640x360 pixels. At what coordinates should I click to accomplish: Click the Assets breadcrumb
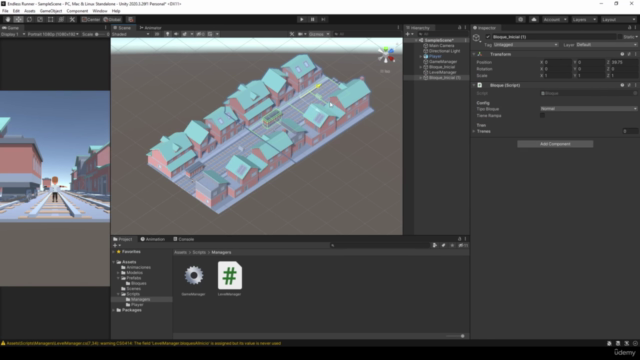click(180, 252)
